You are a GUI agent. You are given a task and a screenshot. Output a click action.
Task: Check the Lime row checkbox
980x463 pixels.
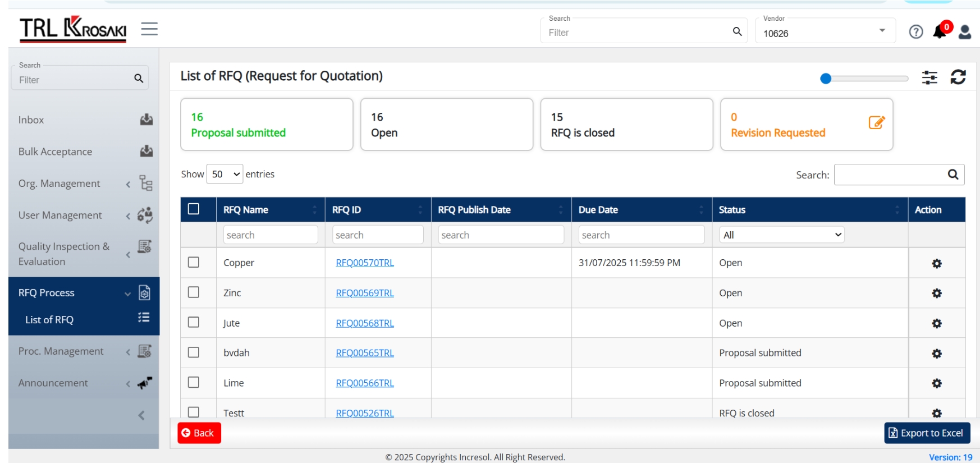[194, 382]
